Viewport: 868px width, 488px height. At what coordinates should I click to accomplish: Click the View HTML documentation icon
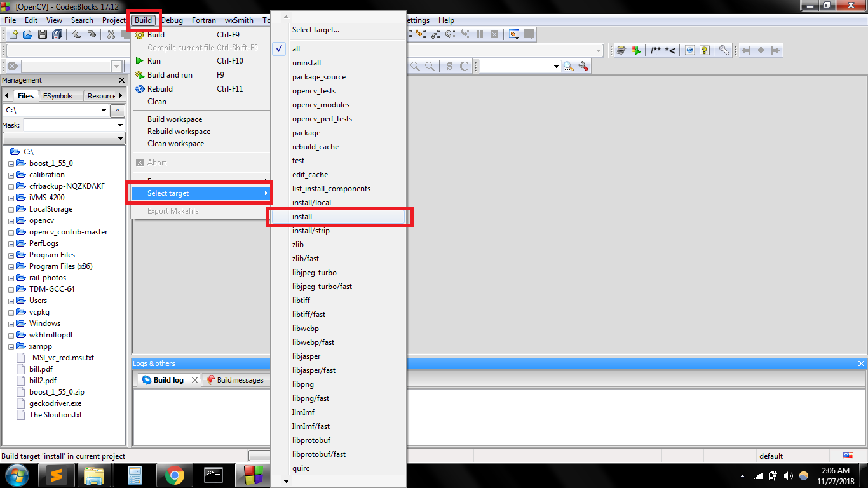coord(690,50)
